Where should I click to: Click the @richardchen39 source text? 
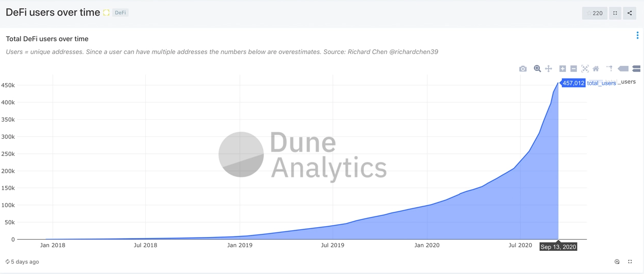(x=414, y=52)
